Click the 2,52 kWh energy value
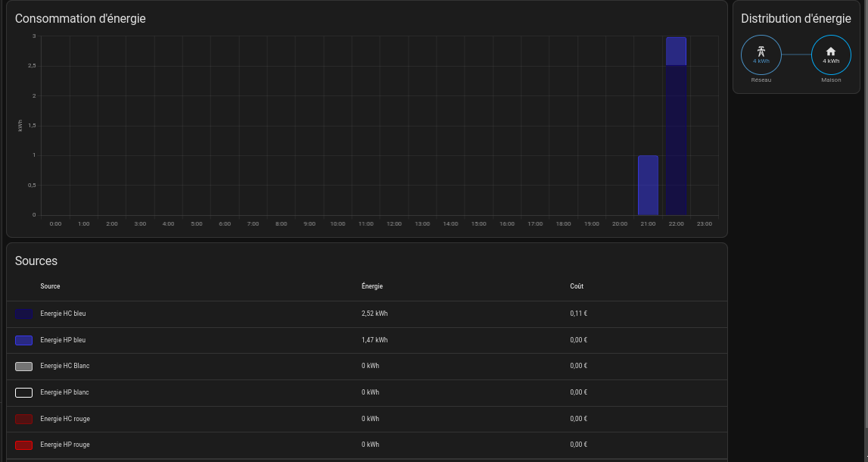This screenshot has width=868, height=462. point(375,314)
